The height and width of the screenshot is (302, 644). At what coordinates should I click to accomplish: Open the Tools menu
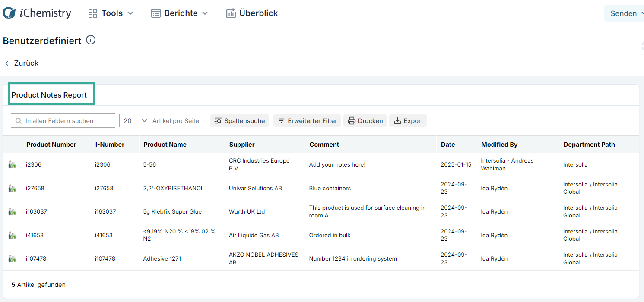[111, 13]
